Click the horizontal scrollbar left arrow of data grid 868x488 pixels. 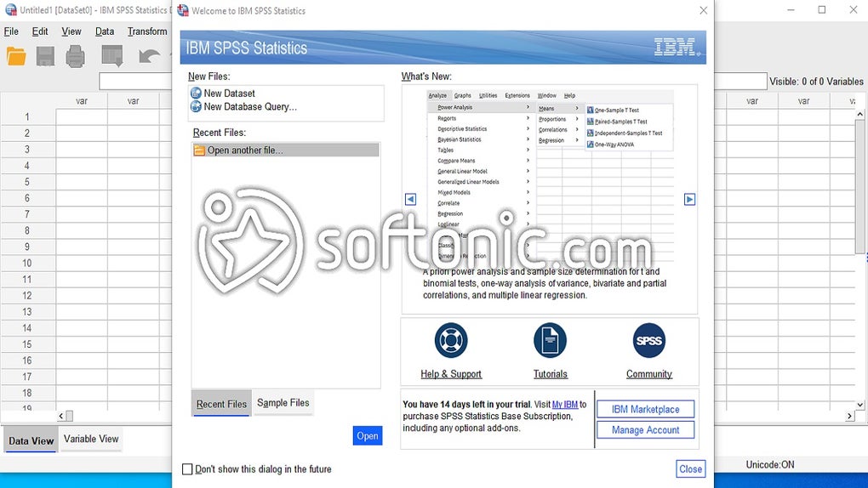[x=61, y=416]
